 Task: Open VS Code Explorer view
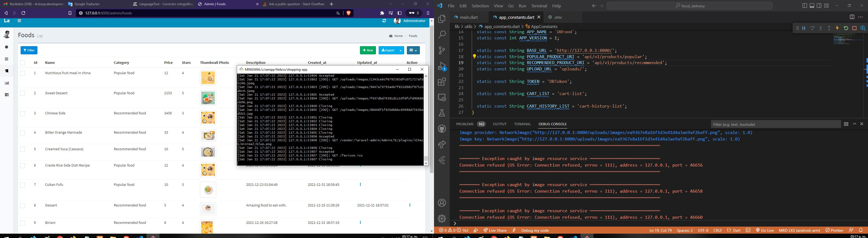click(442, 19)
